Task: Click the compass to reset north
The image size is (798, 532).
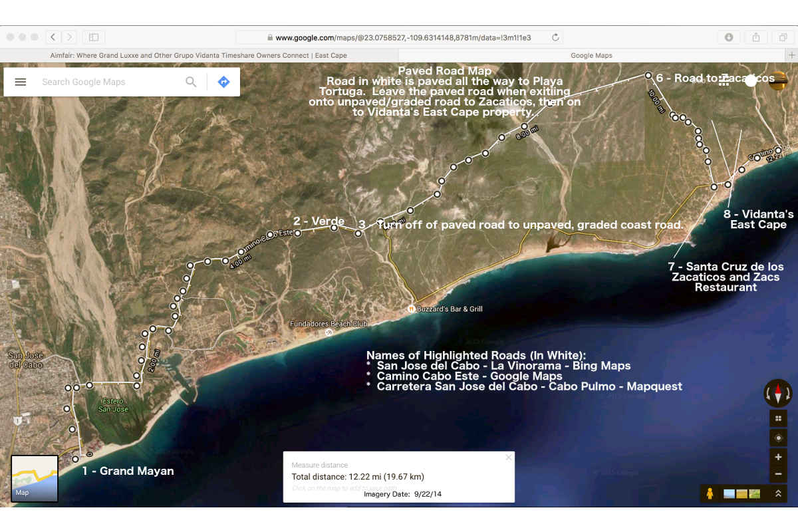Action: click(777, 393)
